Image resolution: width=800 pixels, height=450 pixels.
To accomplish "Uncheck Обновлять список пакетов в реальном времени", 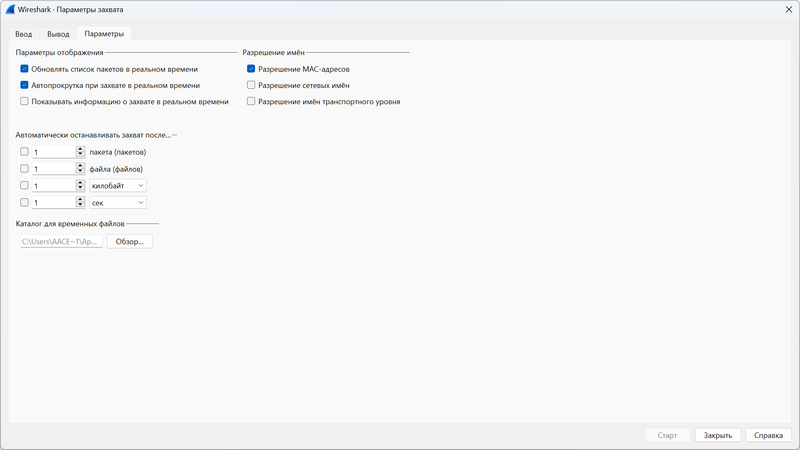I will click(x=24, y=69).
